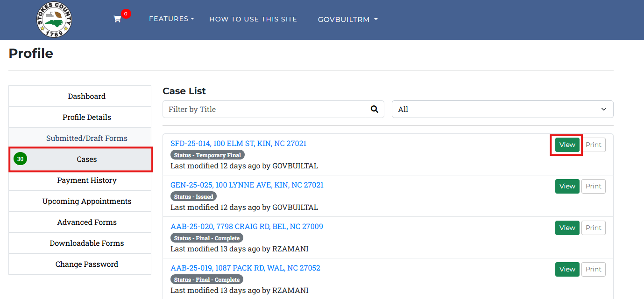Click the Profile page heading
The height and width of the screenshot is (299, 644).
point(31,53)
